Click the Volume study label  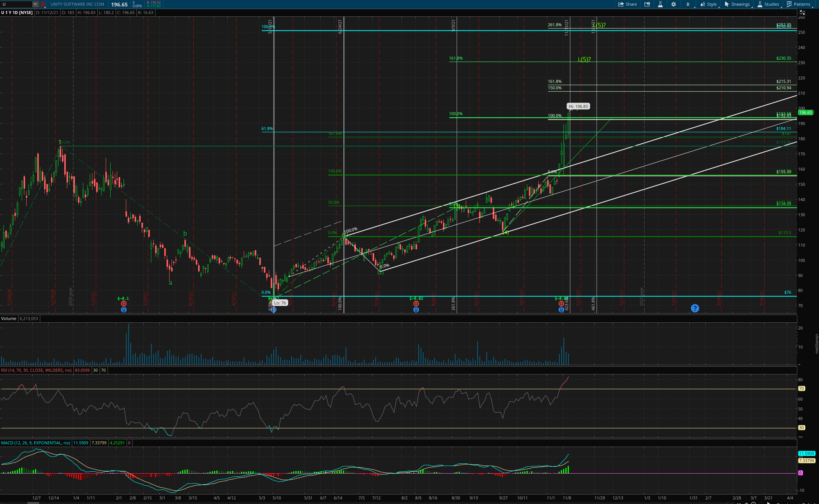(x=9, y=319)
